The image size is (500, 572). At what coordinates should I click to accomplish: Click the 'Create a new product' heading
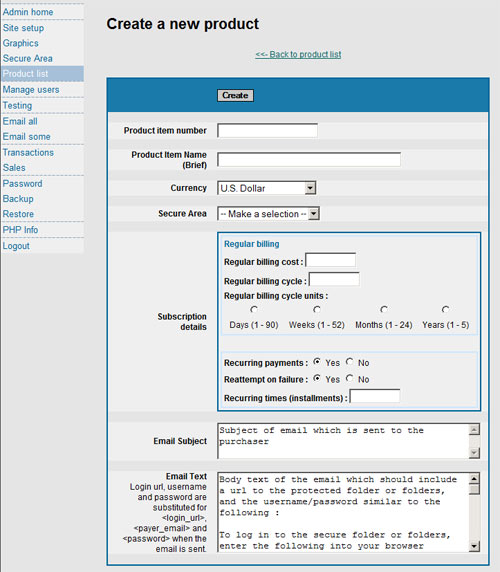(183, 24)
